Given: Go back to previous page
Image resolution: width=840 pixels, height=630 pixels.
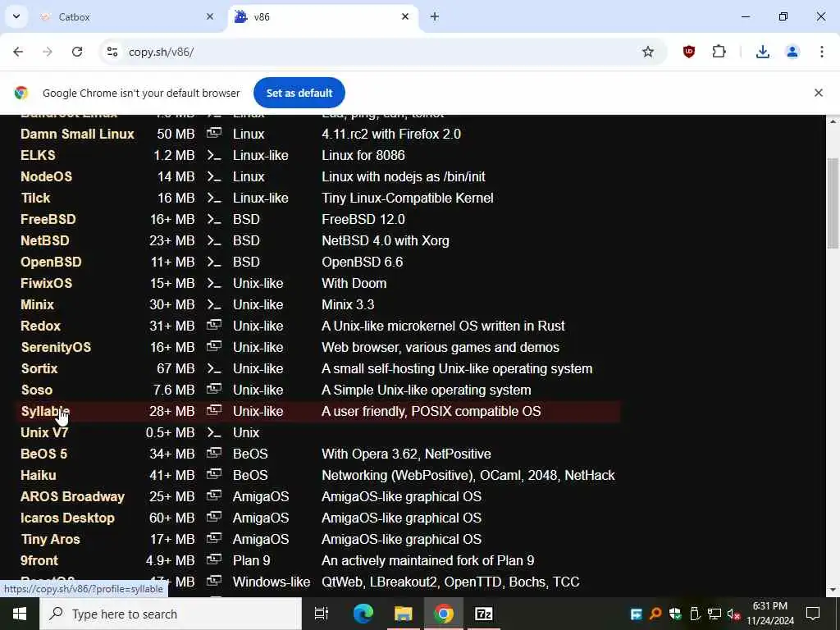Looking at the screenshot, I should [x=18, y=52].
